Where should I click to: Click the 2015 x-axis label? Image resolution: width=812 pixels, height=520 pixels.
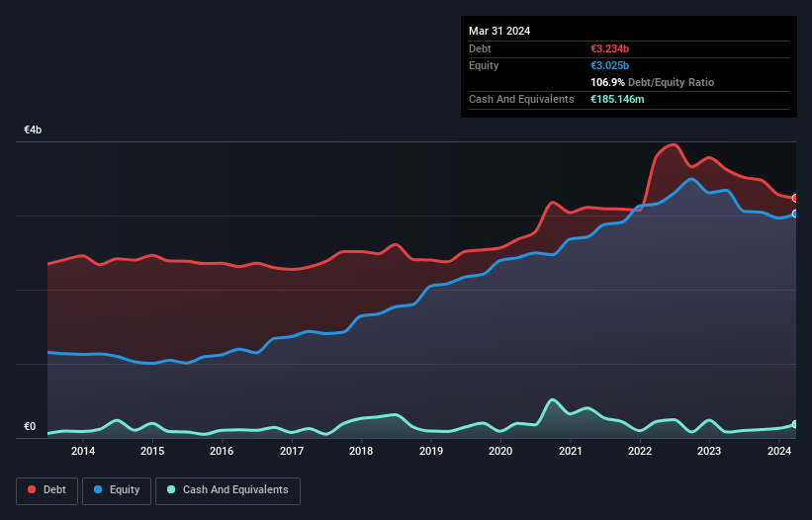coord(152,451)
